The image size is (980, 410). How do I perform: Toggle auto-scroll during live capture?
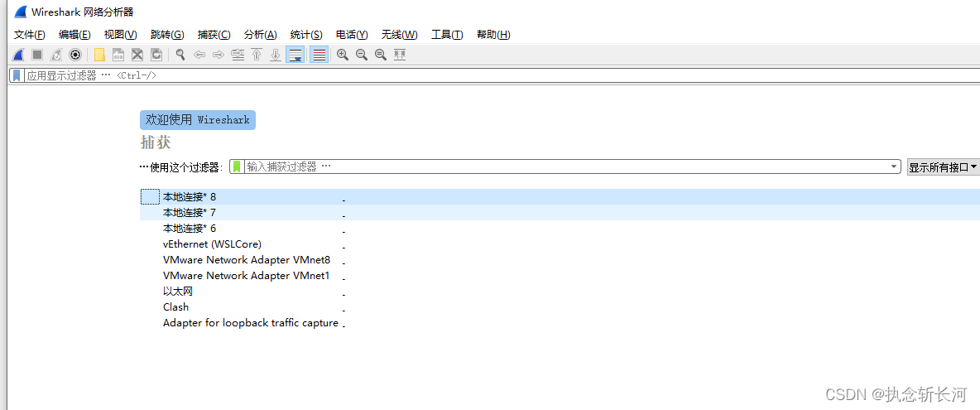[x=295, y=55]
